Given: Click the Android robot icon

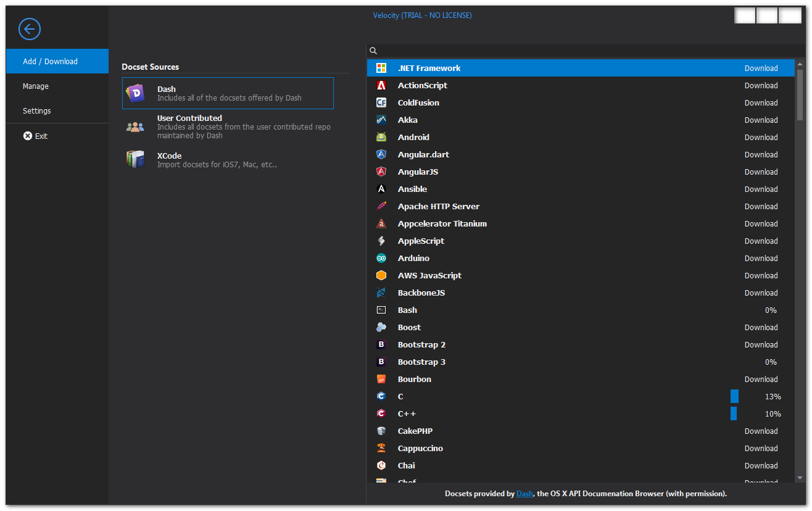Looking at the screenshot, I should 381,137.
